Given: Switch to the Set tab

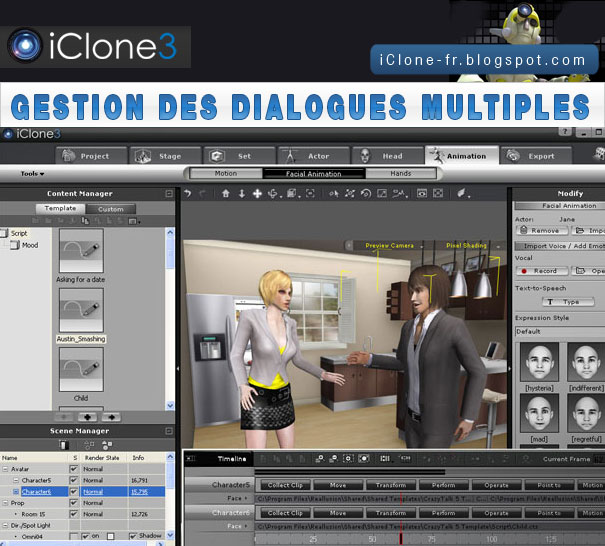Looking at the screenshot, I should click(239, 156).
